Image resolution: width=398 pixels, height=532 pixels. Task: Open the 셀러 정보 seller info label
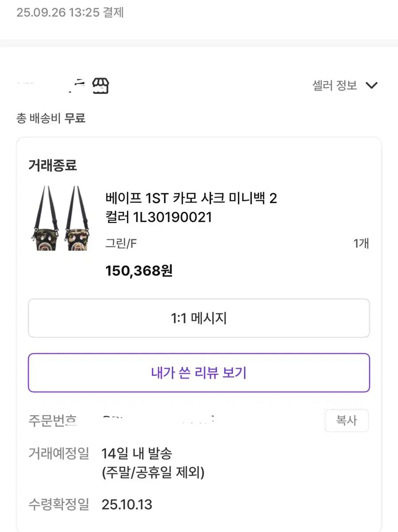[335, 86]
